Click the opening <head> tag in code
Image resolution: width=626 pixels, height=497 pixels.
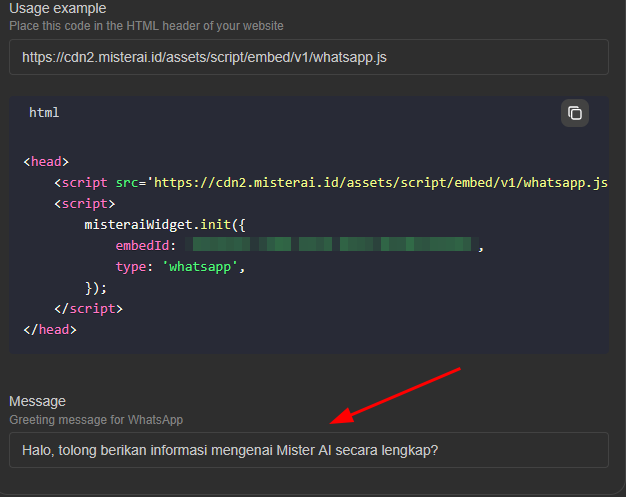(x=45, y=161)
